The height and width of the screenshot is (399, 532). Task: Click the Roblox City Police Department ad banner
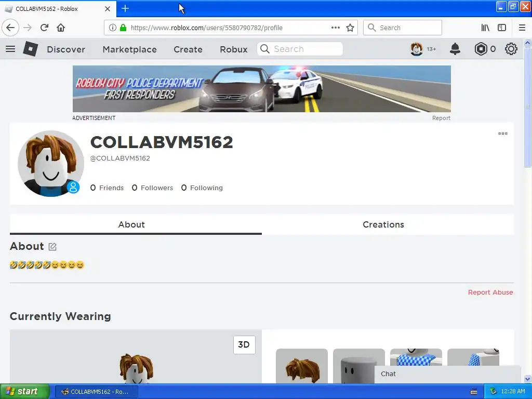[x=262, y=89]
